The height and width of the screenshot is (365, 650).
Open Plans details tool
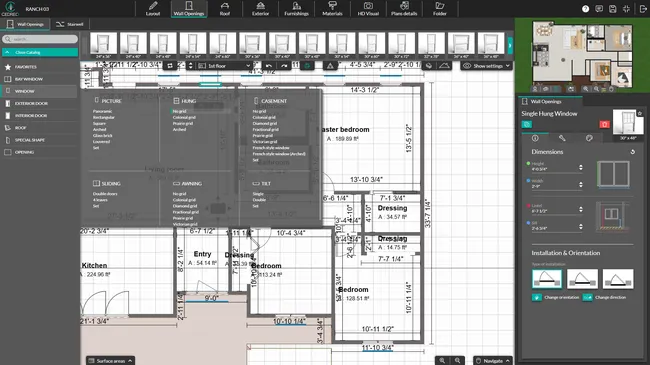pyautogui.click(x=404, y=9)
